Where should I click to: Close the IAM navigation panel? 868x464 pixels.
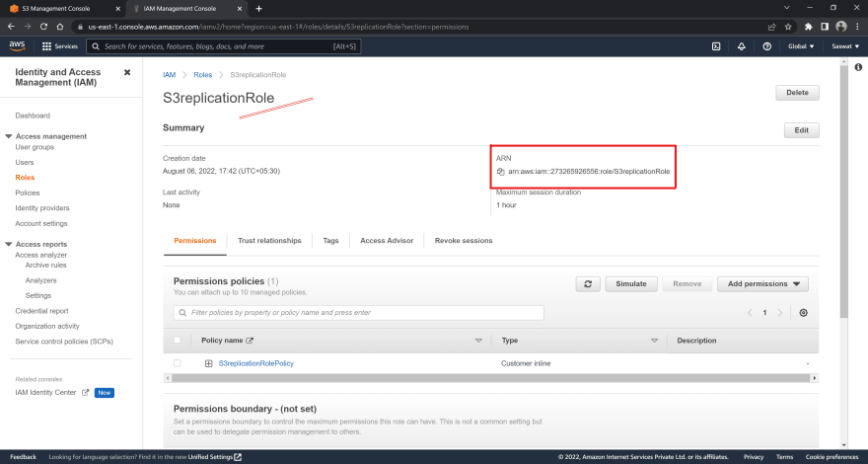[x=127, y=73]
